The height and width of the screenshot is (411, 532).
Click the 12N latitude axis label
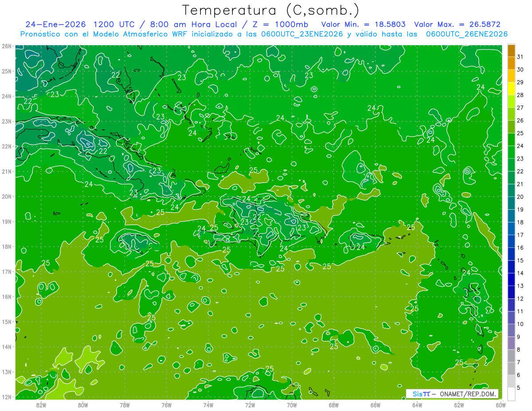click(x=6, y=397)
